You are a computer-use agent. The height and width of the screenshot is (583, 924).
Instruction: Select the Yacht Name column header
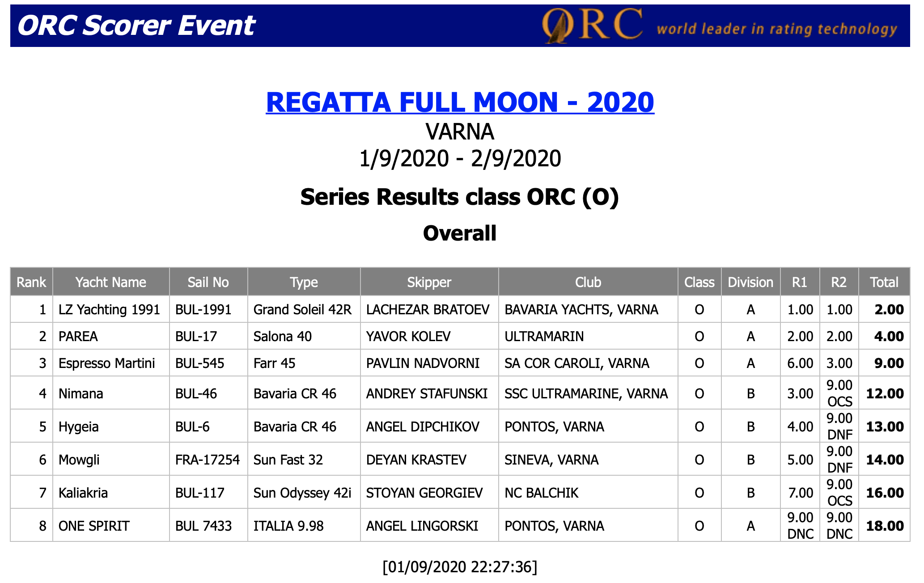click(111, 282)
